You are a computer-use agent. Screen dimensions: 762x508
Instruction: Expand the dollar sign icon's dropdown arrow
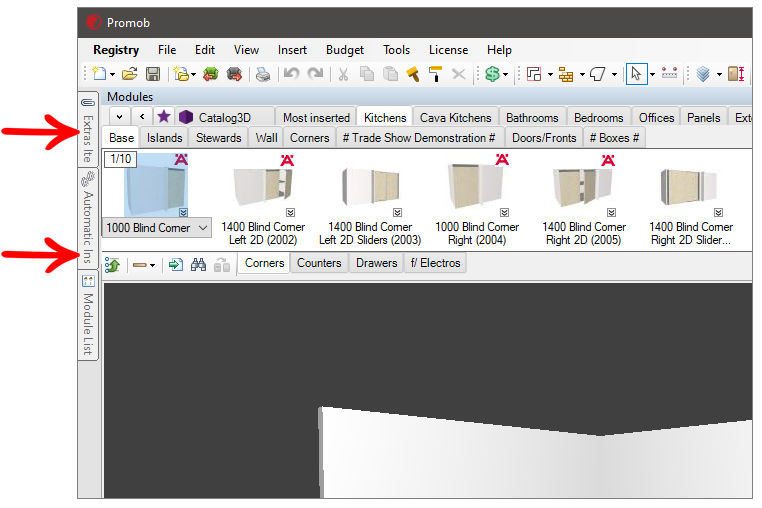pyautogui.click(x=505, y=74)
